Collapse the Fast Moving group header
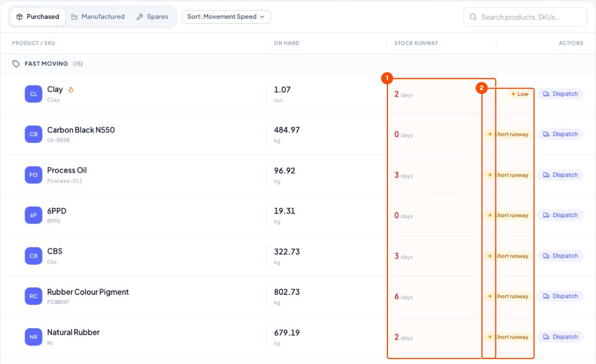596x364 pixels. click(298, 64)
